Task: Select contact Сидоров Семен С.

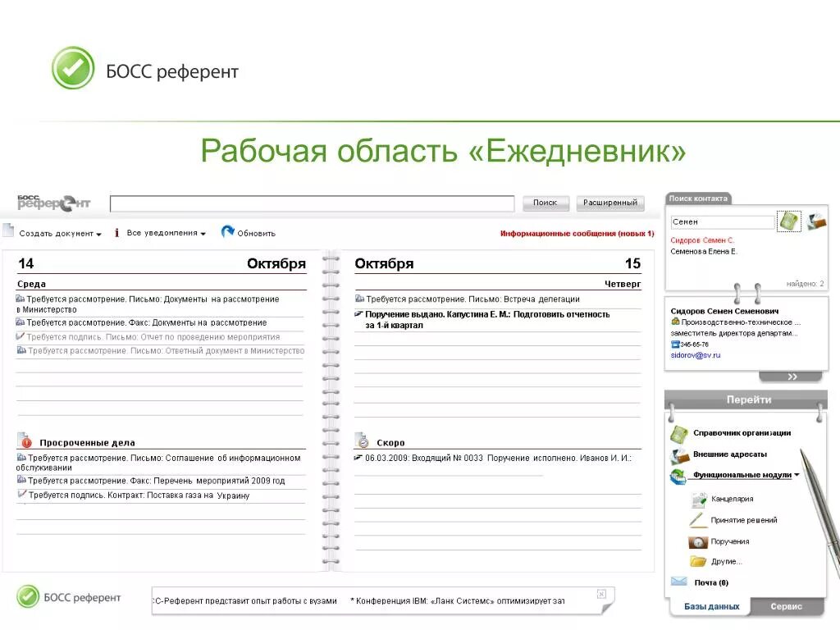Action: pyautogui.click(x=702, y=240)
